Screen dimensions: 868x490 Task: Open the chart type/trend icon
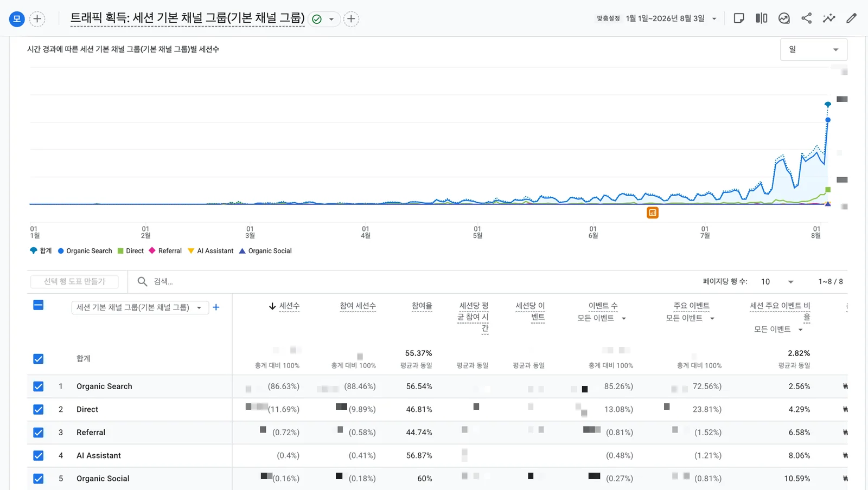click(x=784, y=18)
